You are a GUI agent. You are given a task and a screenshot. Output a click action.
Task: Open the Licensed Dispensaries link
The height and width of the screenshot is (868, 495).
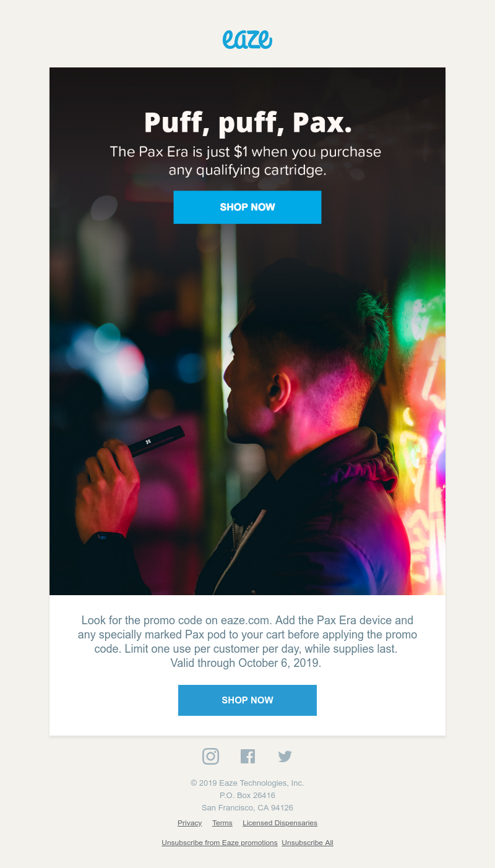tap(280, 823)
